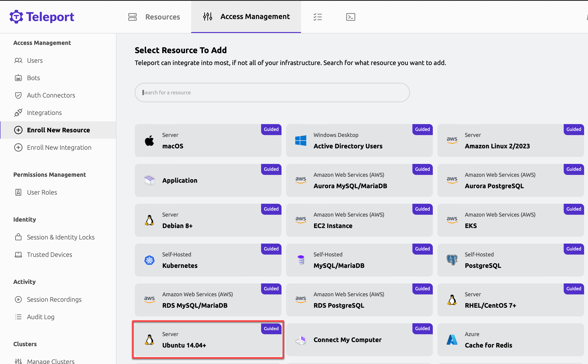Image resolution: width=588 pixels, height=364 pixels.
Task: Choose the RDS PostgreSQL card
Action: click(359, 300)
